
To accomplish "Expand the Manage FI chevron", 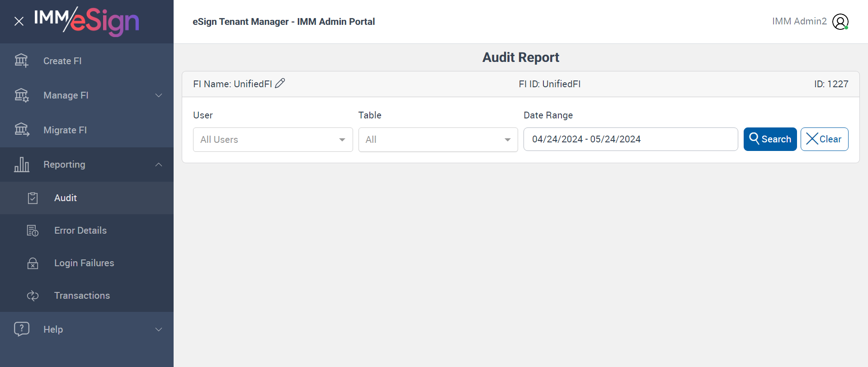I will [159, 95].
